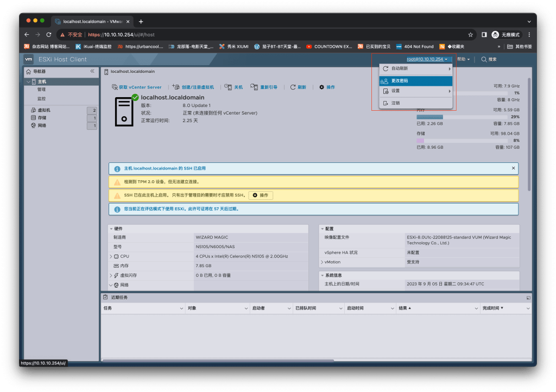The image size is (556, 392).
Task: Click the 搜索 magnifier icon
Action: (x=484, y=59)
